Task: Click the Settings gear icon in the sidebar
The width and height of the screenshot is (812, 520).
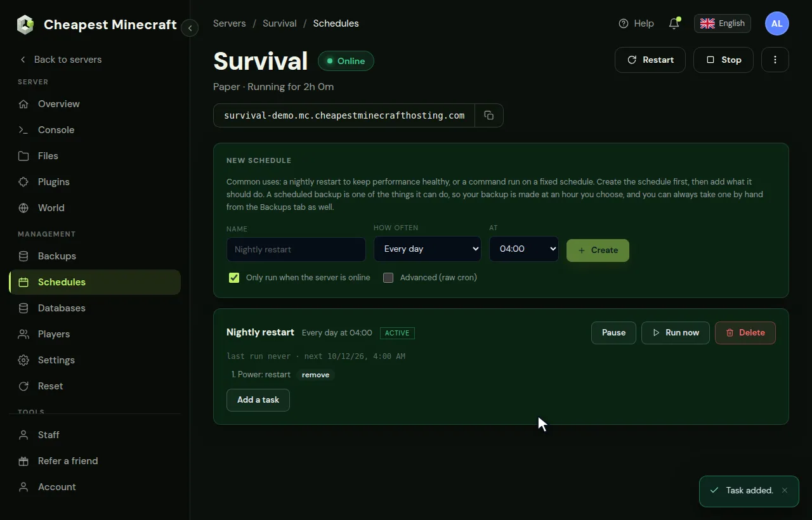Action: 23,360
